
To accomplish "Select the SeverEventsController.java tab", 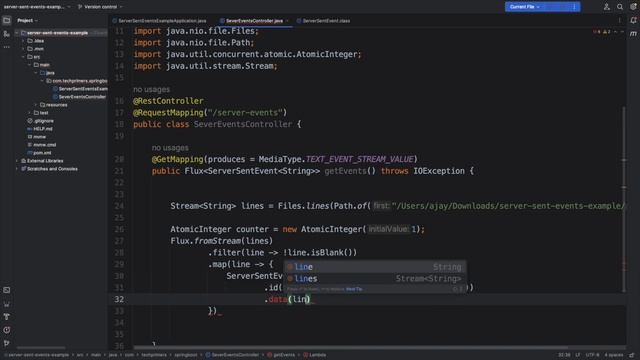I will click(254, 20).
